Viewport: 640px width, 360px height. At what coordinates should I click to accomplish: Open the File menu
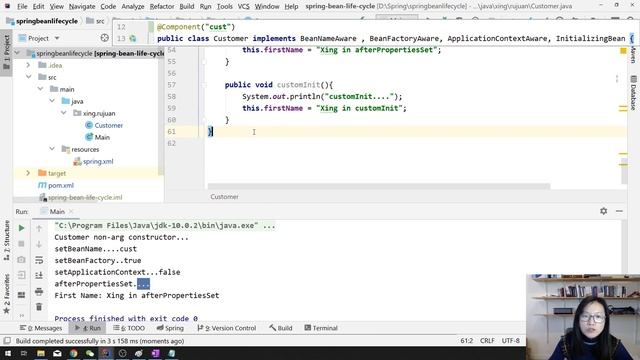click(x=22, y=6)
